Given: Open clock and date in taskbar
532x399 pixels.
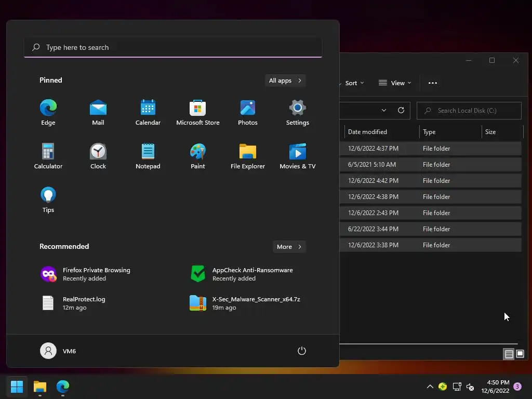Looking at the screenshot, I should pos(495,387).
